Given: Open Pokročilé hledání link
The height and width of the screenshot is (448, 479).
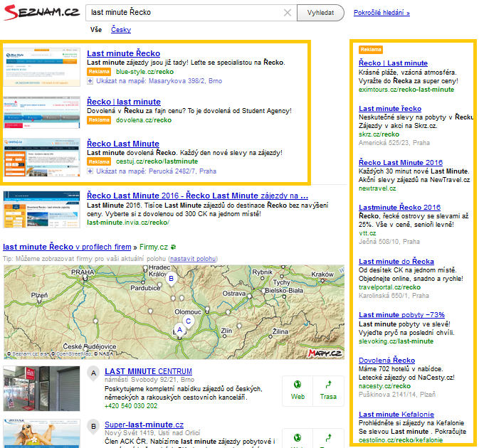Looking at the screenshot, I should tap(381, 13).
